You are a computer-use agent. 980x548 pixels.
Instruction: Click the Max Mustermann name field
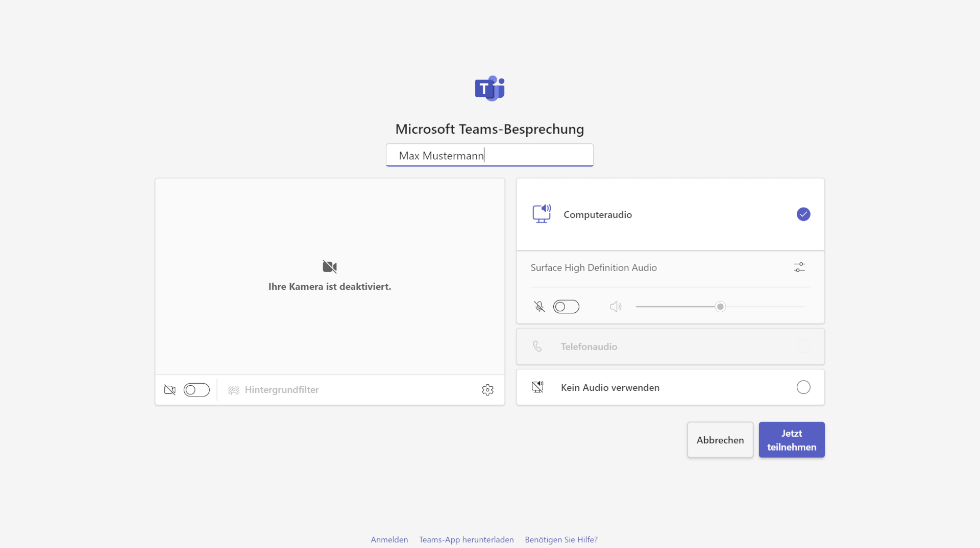tap(489, 155)
